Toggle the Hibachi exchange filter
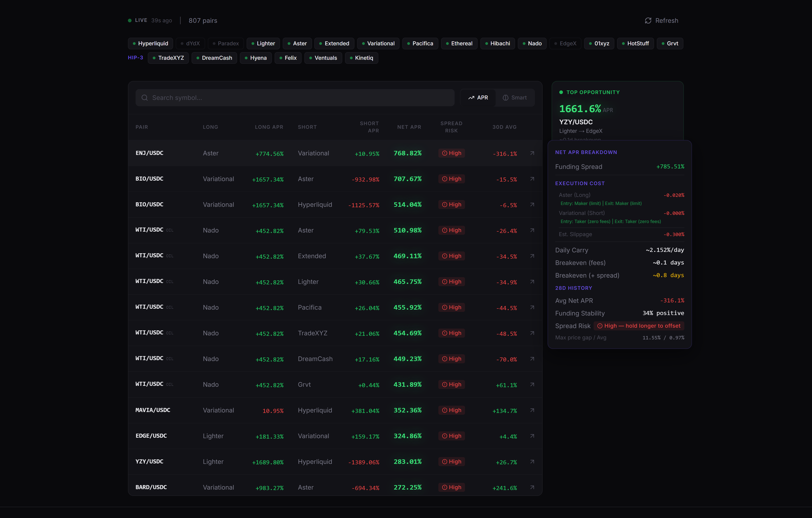The height and width of the screenshot is (518, 812). pyautogui.click(x=497, y=44)
